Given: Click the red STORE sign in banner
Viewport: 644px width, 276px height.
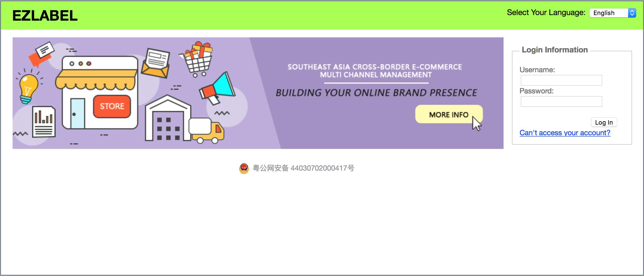Looking at the screenshot, I should 112,106.
